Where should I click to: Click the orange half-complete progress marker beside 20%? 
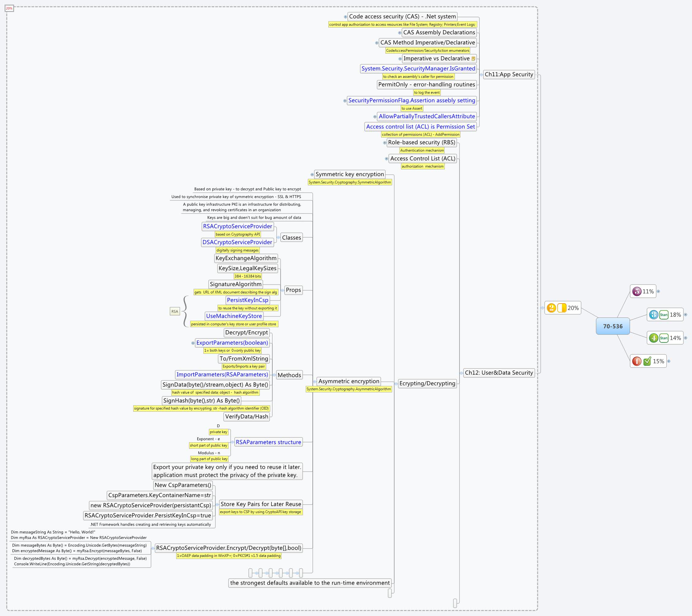(562, 308)
